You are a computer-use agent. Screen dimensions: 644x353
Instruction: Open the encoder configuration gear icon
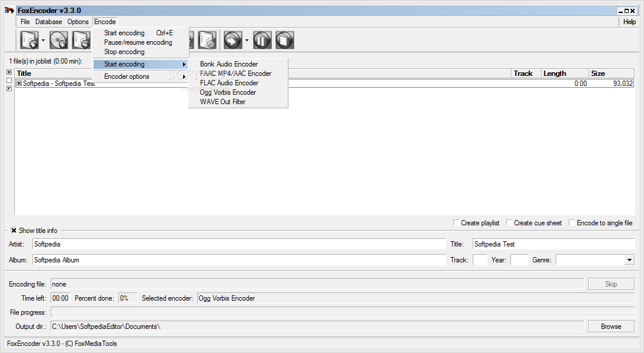click(207, 40)
